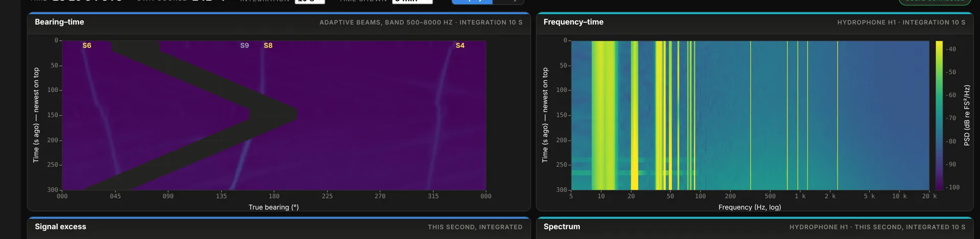The width and height of the screenshot is (980, 239).
Task: Click the 100 Hz frequency tick label
Action: tap(700, 196)
